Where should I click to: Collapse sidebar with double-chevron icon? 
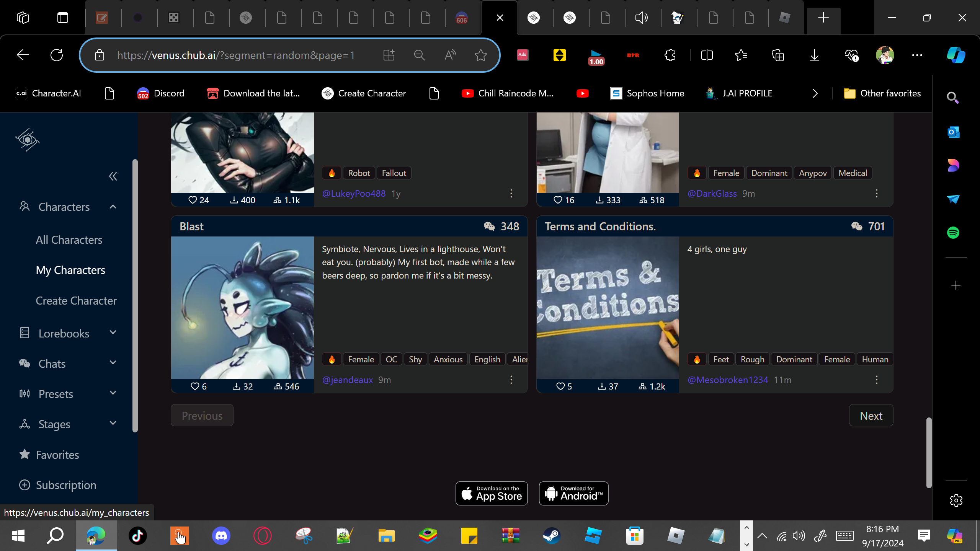point(113,176)
